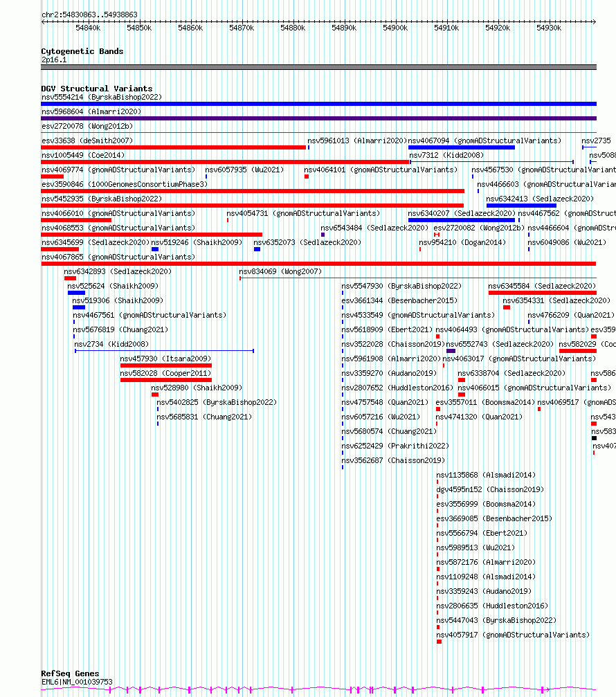This screenshot has height=697, width=616.
Task: Click the nsv5554214 (ByrskaBishop2022) variant label
Action: [102, 97]
